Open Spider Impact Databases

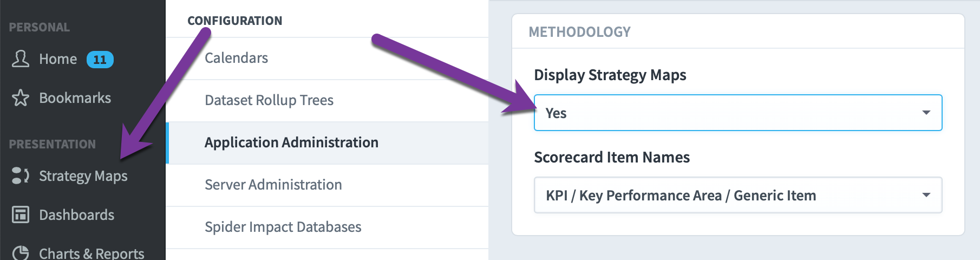[327, 227]
